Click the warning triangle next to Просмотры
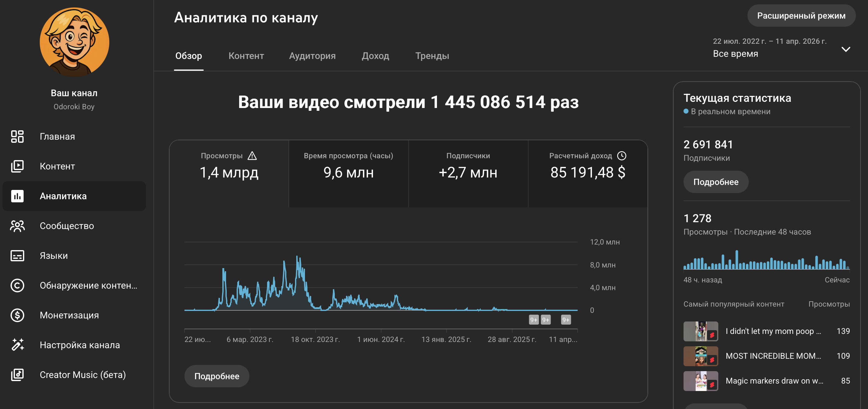The height and width of the screenshot is (409, 868). coord(252,156)
